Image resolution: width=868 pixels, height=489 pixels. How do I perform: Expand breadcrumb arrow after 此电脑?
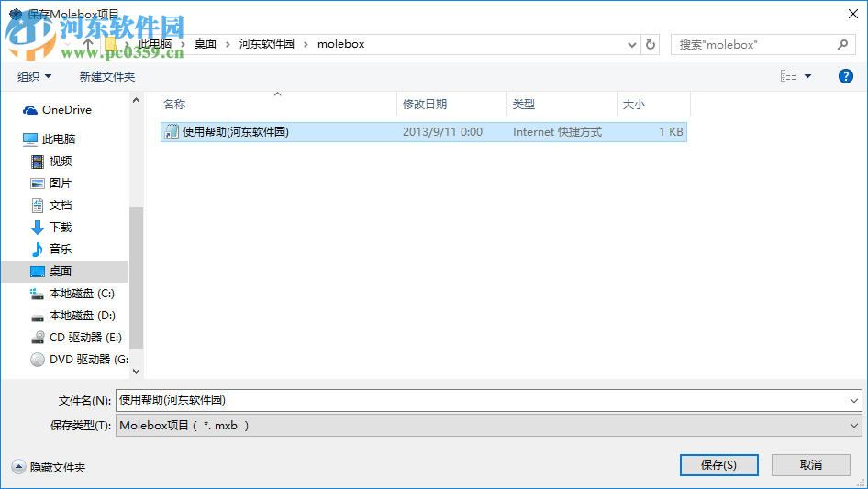[182, 44]
